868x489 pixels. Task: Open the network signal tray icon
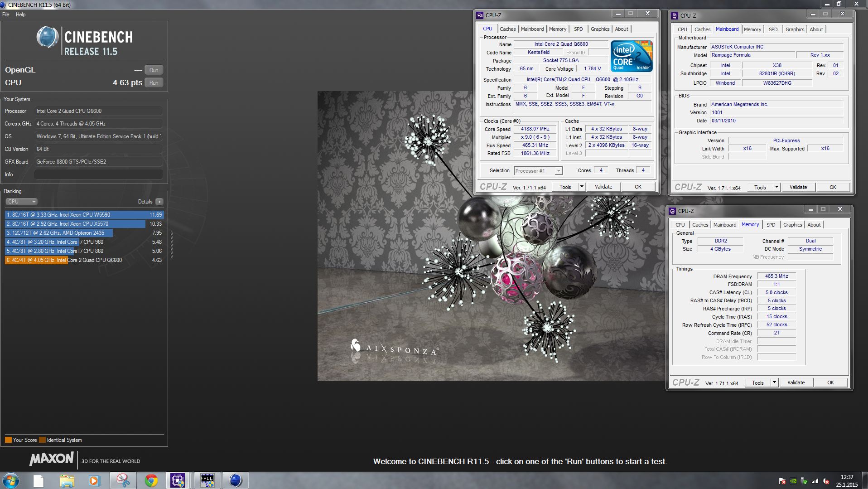(815, 481)
